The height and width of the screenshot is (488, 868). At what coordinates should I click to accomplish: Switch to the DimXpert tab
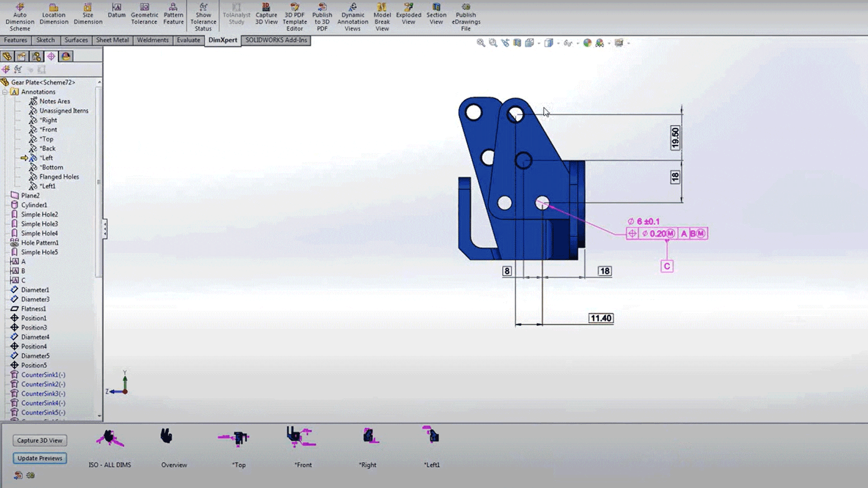(222, 40)
